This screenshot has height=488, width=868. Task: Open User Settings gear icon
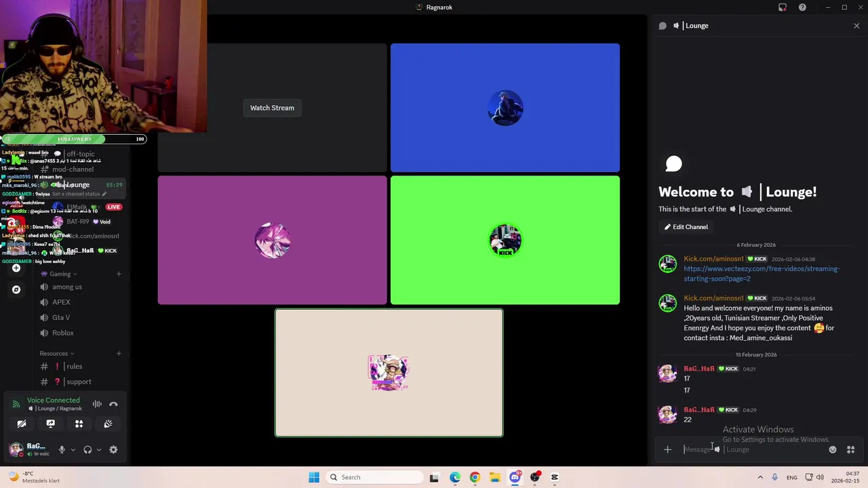(113, 449)
